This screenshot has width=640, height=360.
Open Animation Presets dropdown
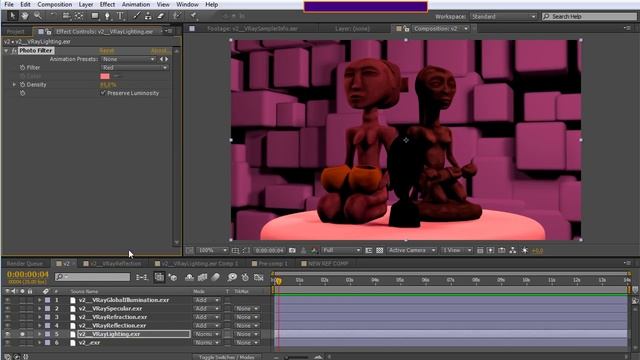pos(128,59)
